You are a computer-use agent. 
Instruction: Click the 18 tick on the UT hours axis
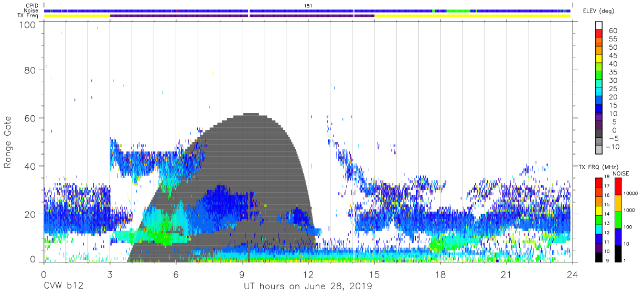[x=440, y=274]
